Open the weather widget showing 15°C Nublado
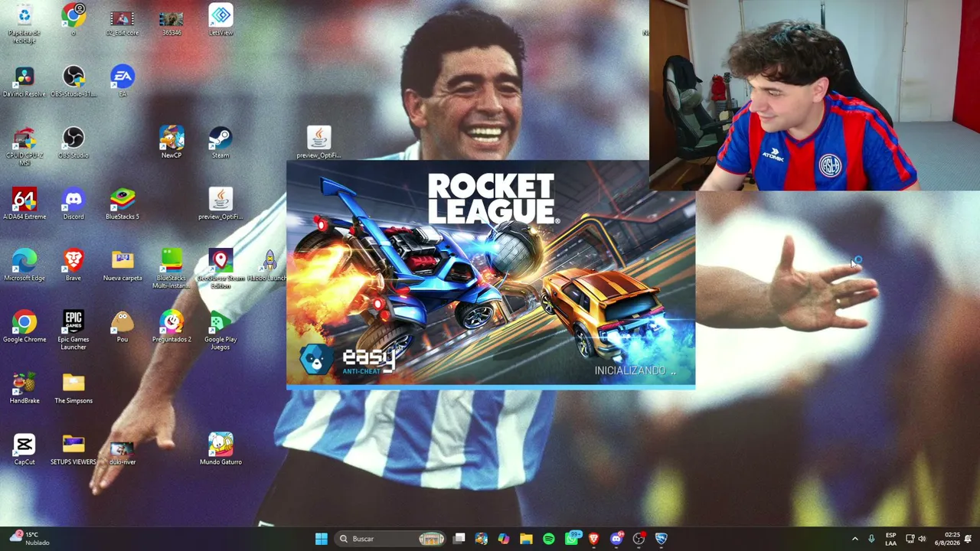The image size is (980, 551). tap(29, 539)
